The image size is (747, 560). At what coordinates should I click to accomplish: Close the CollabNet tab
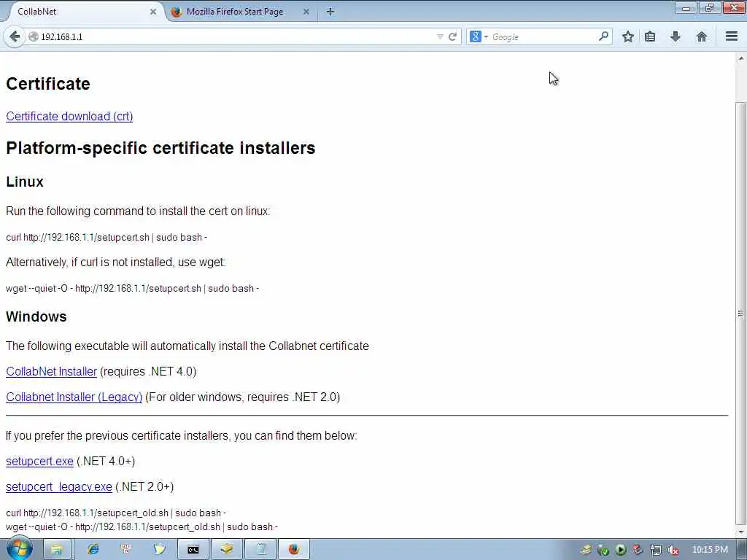point(153,12)
